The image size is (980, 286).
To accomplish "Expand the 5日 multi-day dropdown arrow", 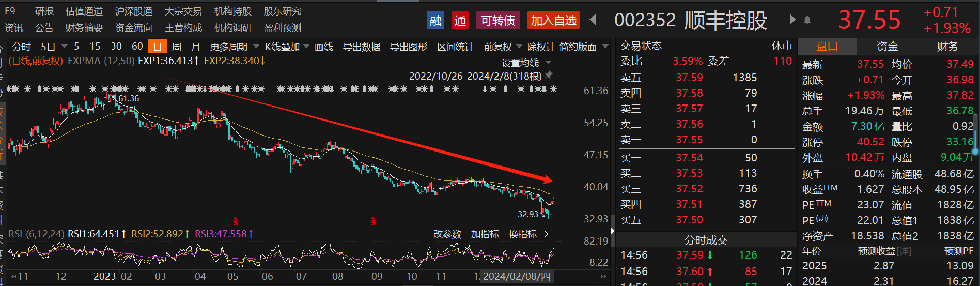I will [64, 47].
